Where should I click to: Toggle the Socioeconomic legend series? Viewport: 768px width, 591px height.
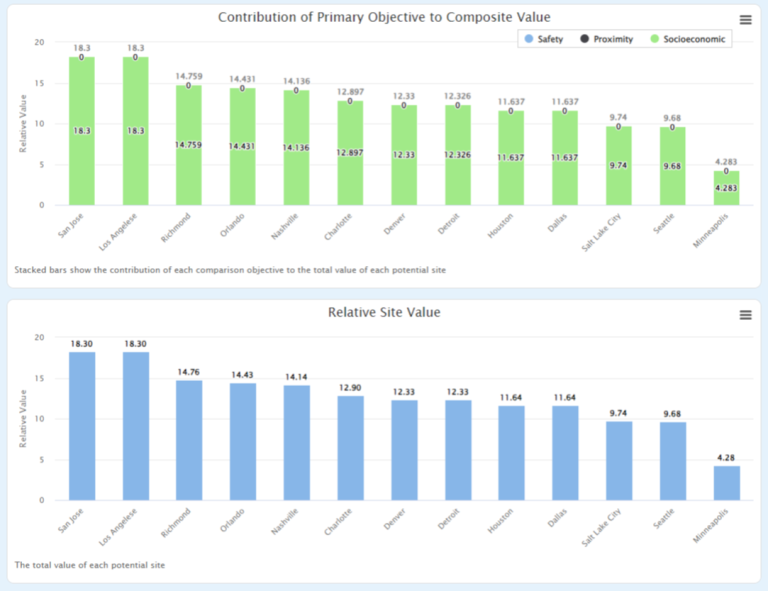tap(692, 39)
